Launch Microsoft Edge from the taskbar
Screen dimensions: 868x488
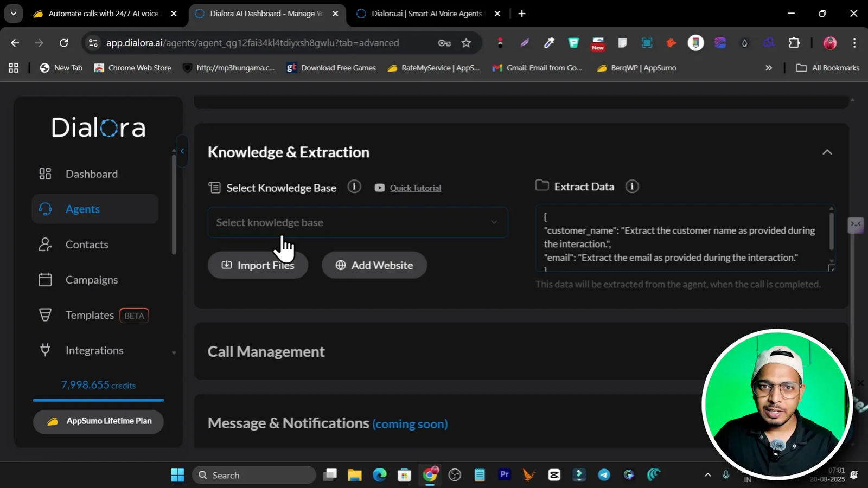tap(380, 475)
